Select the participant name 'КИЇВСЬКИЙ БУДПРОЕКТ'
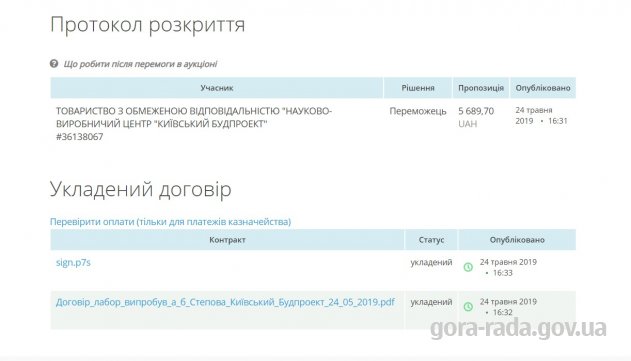This screenshot has height=361, width=631. [211, 124]
